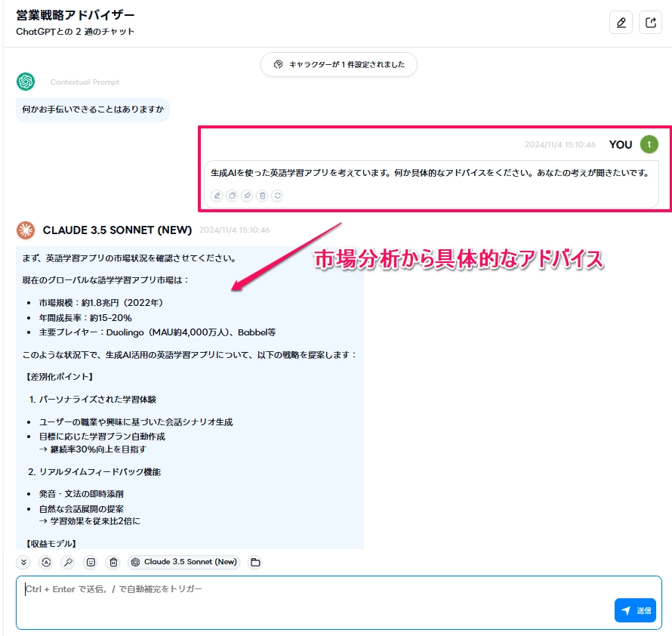This screenshot has width=672, height=636.
Task: Click the folder icon in bottom toolbar
Action: pyautogui.click(x=255, y=562)
